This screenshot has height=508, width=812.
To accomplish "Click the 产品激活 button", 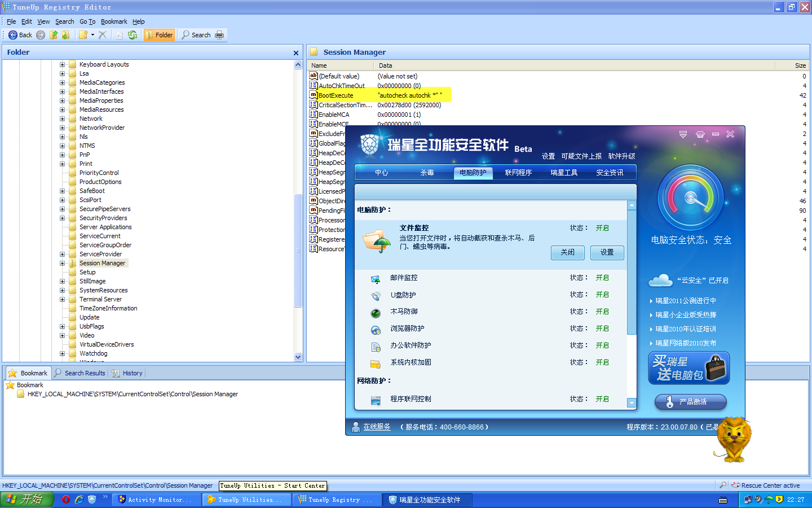I will pos(691,402).
